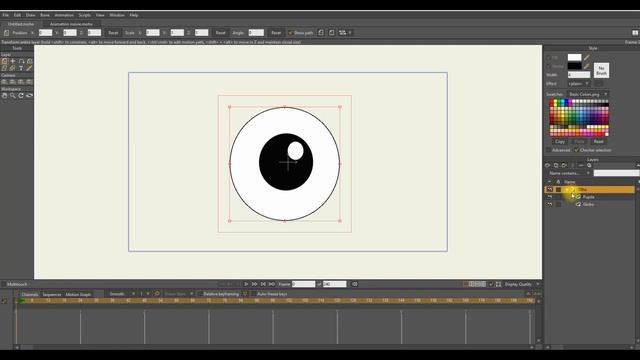Image resolution: width=640 pixels, height=360 pixels.
Task: Click the fill color eyedropper icon
Action: (587, 58)
